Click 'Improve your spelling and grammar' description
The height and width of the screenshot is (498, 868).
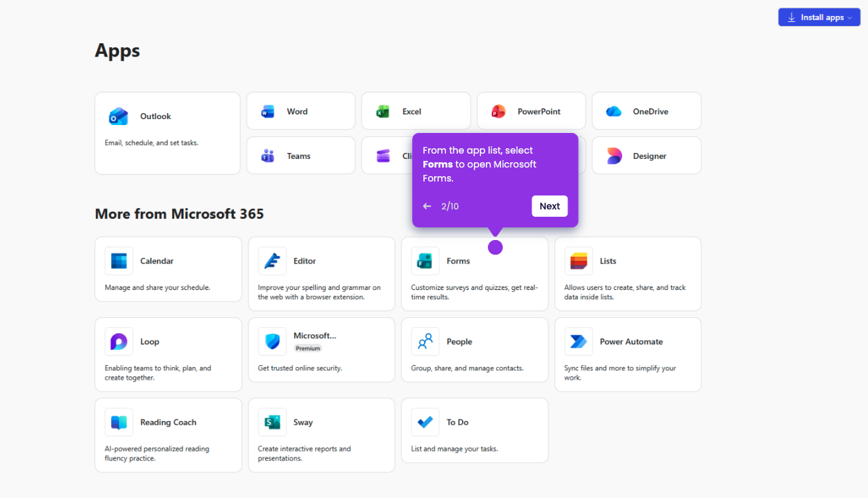click(x=319, y=293)
